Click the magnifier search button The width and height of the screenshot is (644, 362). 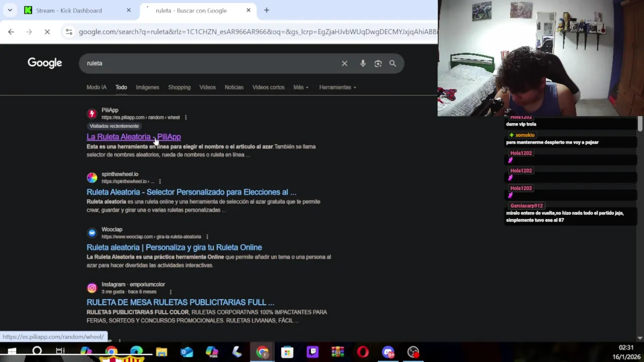coord(392,63)
